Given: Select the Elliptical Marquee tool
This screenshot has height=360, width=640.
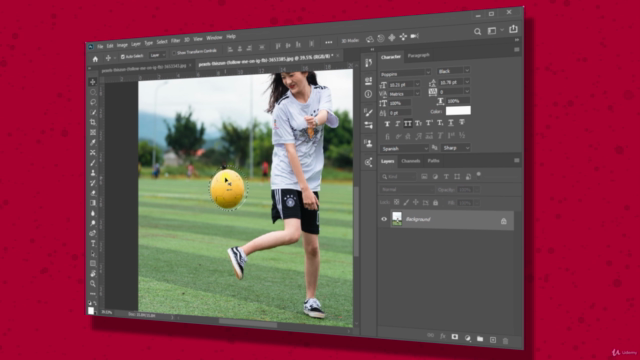Looking at the screenshot, I should [93, 92].
